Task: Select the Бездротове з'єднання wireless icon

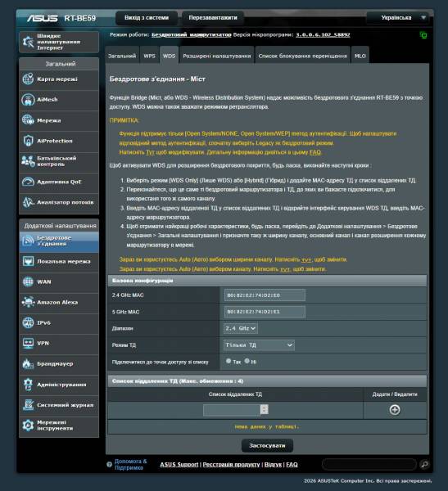Action: [28, 241]
